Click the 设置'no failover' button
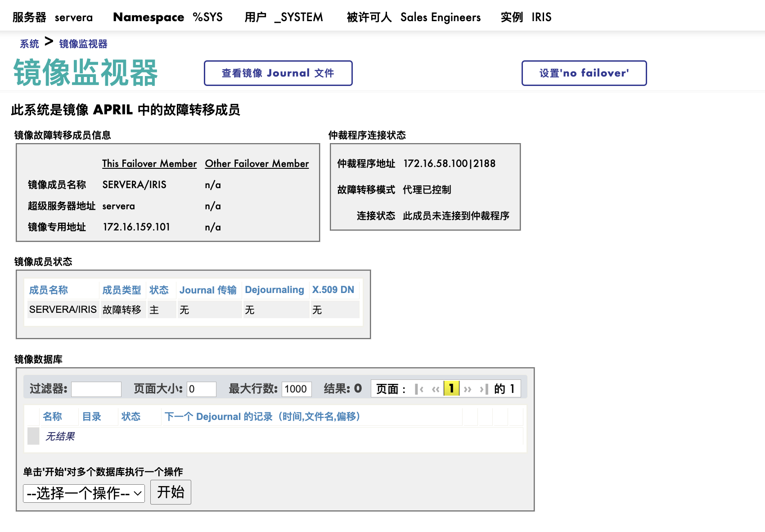765x532 pixels. pos(584,73)
